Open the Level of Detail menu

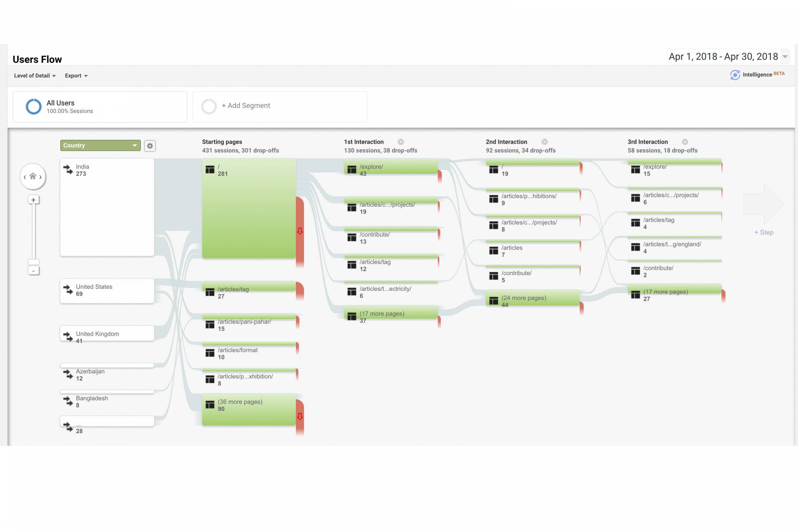35,76
